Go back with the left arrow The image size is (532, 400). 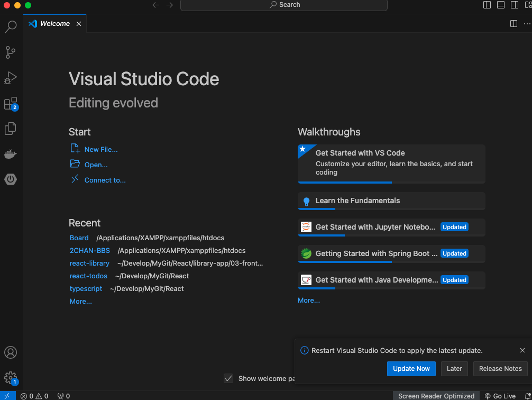[x=155, y=5]
